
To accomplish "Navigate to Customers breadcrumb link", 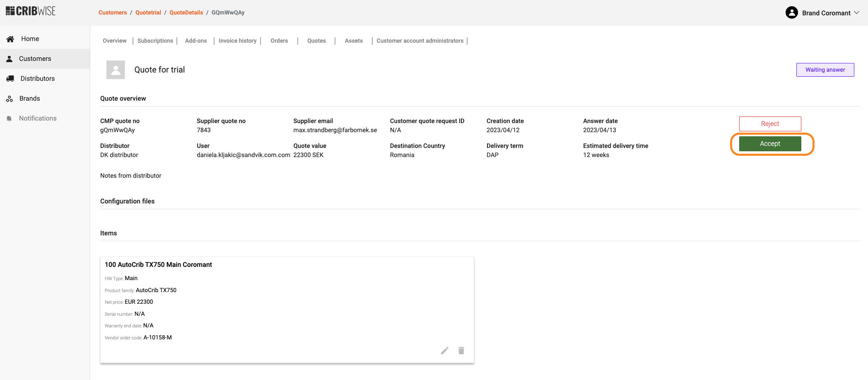I will coord(113,12).
